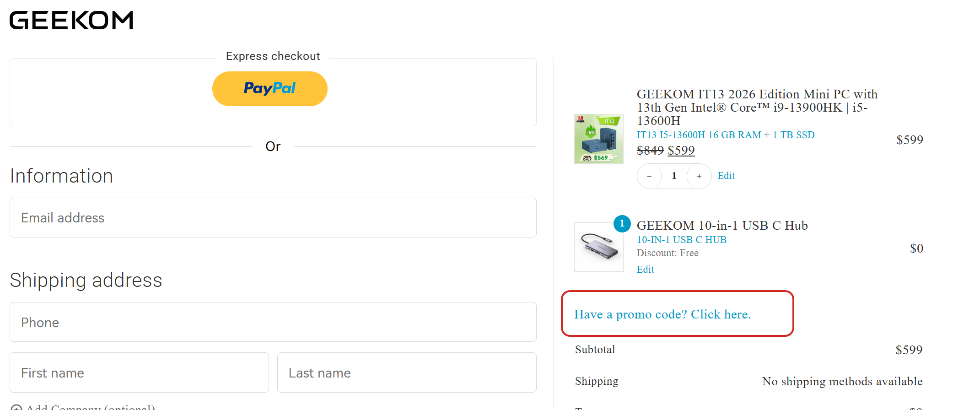Click the GEEKOM logo

[71, 21]
